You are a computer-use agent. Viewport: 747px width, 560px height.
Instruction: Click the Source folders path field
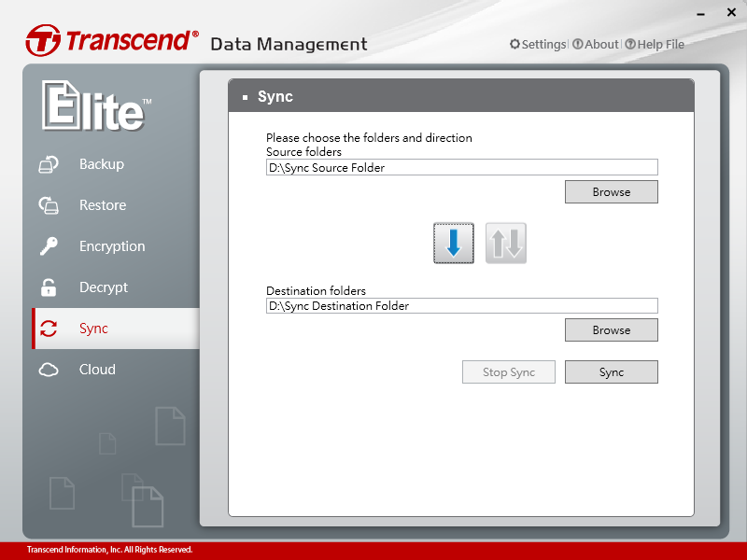click(x=461, y=168)
